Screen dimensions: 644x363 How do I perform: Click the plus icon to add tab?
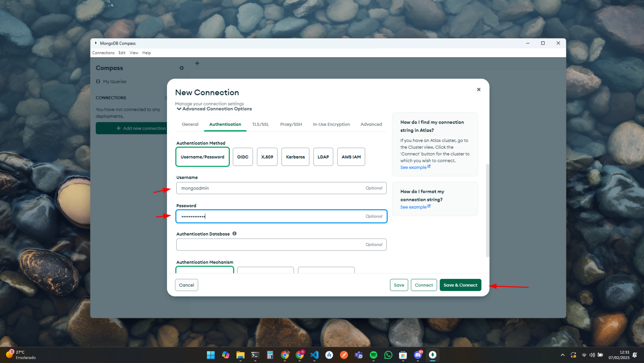(x=197, y=63)
